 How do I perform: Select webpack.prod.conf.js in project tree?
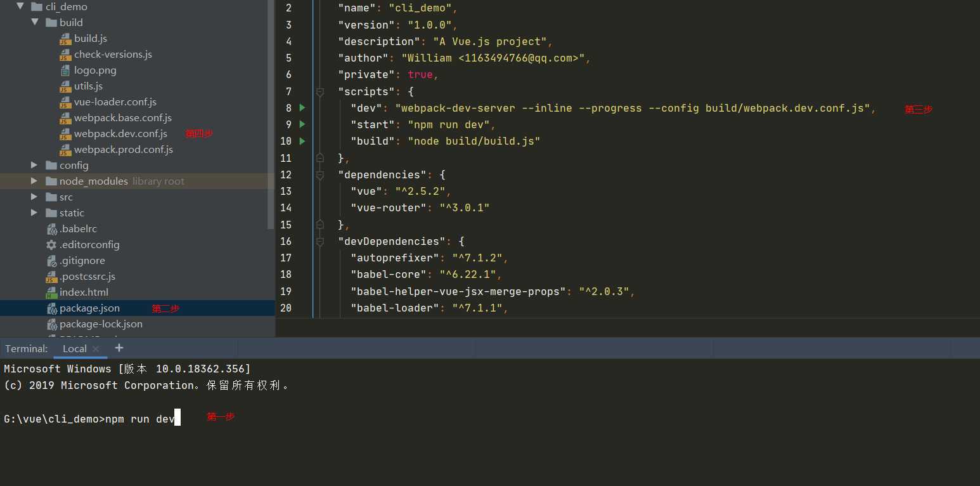[x=124, y=149]
